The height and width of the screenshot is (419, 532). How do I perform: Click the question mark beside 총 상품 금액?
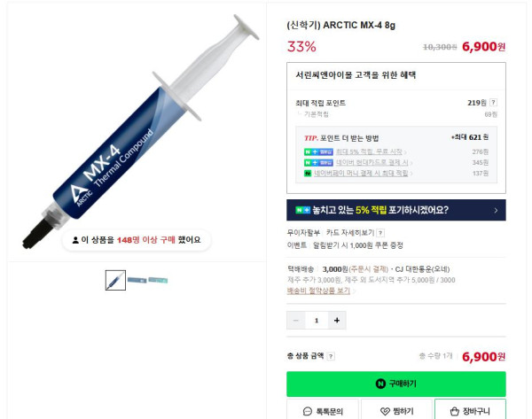pos(331,356)
